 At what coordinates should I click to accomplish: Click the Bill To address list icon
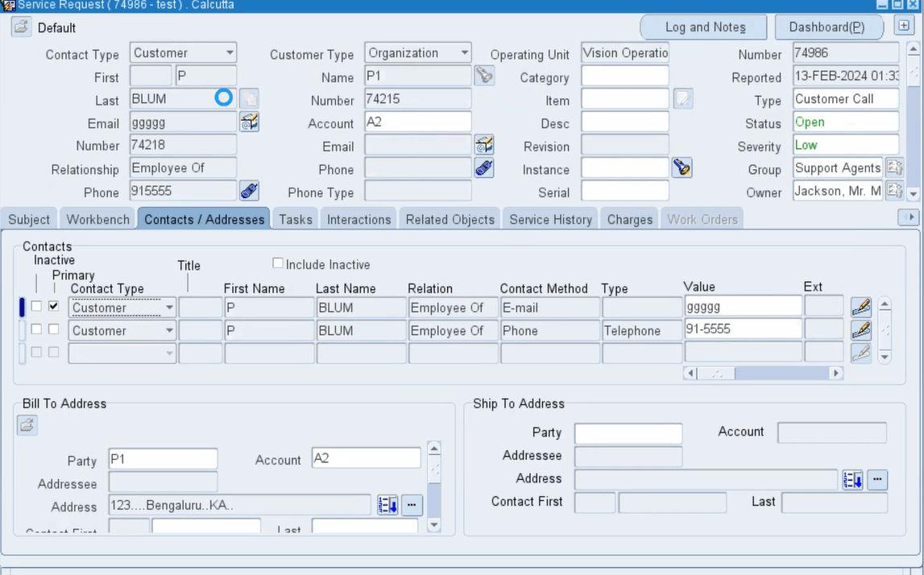pyautogui.click(x=387, y=505)
